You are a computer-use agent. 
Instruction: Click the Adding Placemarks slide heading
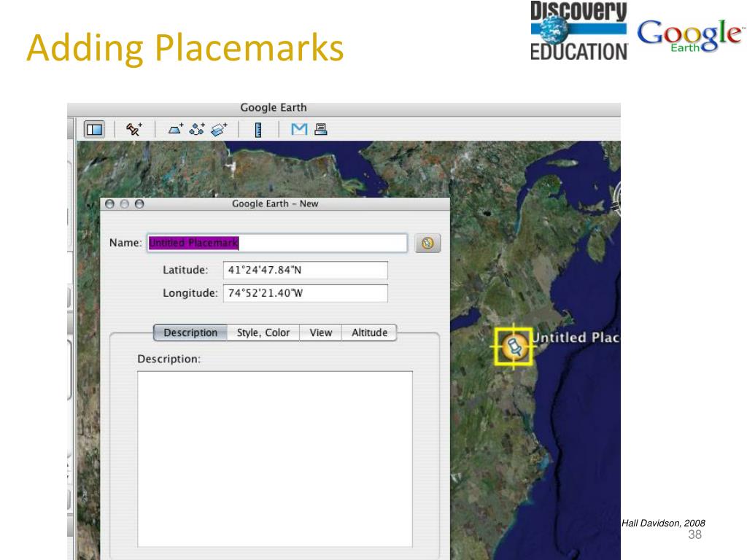pyautogui.click(x=185, y=47)
